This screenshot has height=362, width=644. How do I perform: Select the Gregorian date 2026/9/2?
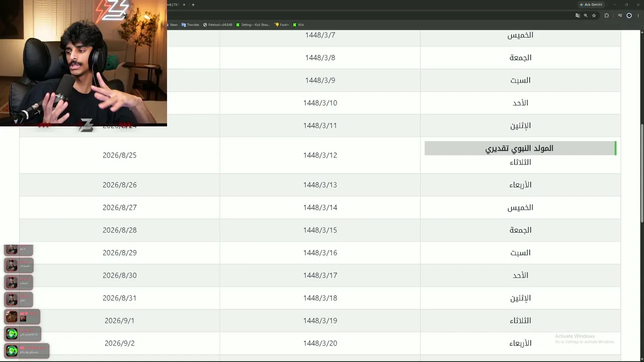coord(119,343)
